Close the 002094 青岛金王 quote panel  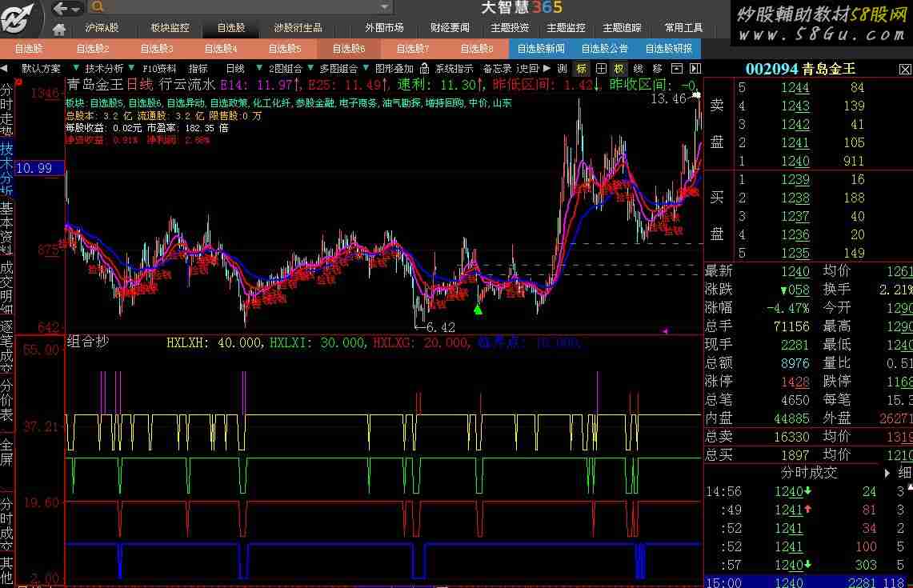tap(905, 70)
